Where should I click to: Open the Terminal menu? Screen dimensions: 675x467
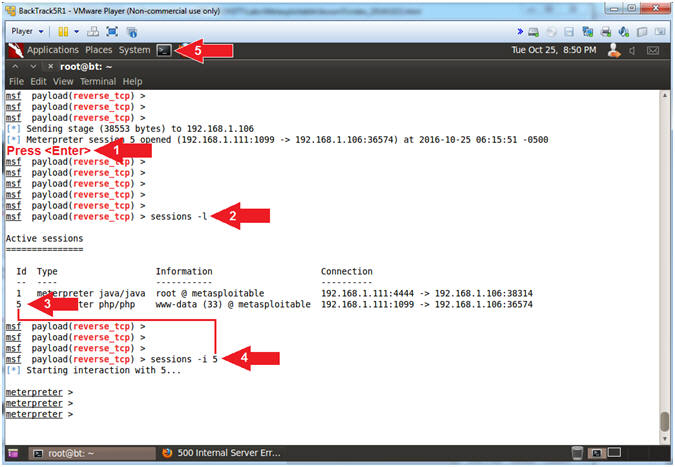(98, 81)
